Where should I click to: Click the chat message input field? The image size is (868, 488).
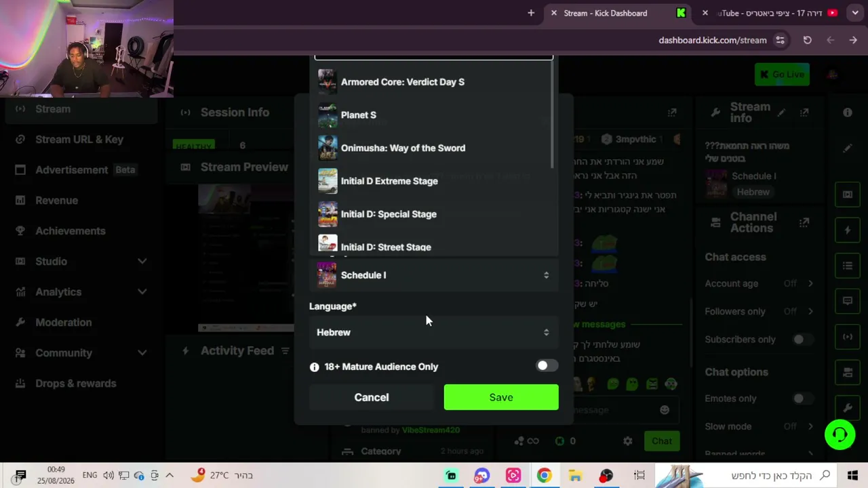[623, 410]
